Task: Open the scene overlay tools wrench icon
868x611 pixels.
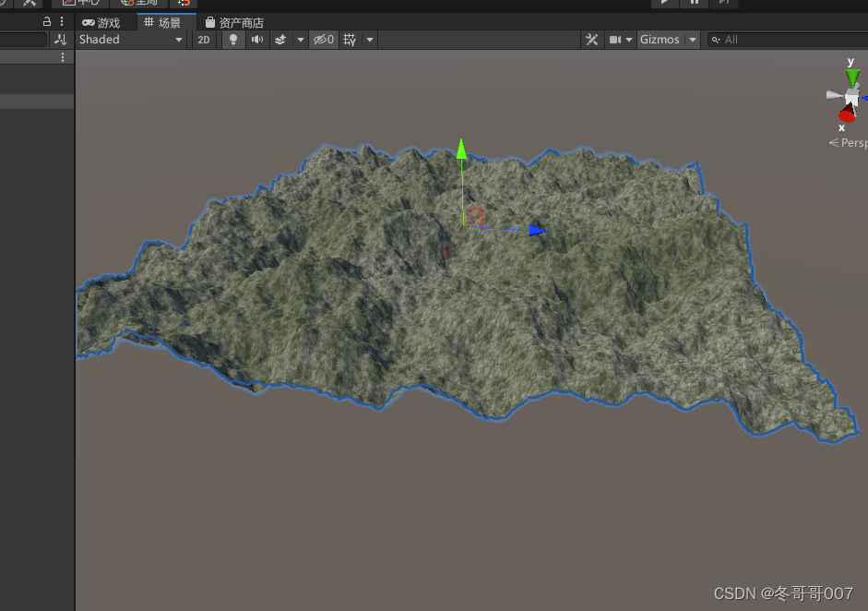Action: point(591,39)
